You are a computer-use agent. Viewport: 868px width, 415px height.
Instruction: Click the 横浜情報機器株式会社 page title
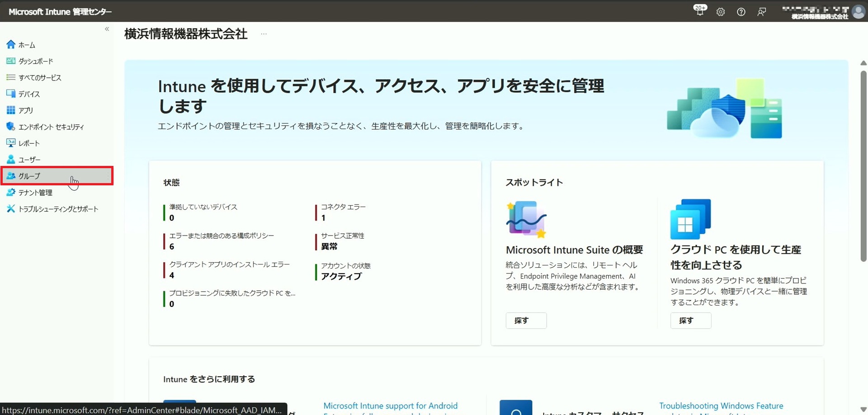coord(186,34)
